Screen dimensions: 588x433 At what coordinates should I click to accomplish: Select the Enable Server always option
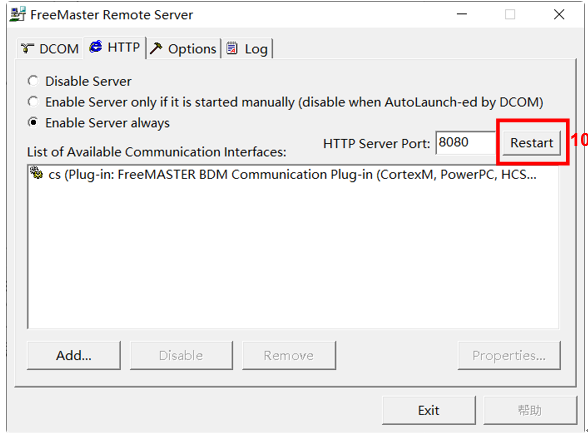[33, 123]
